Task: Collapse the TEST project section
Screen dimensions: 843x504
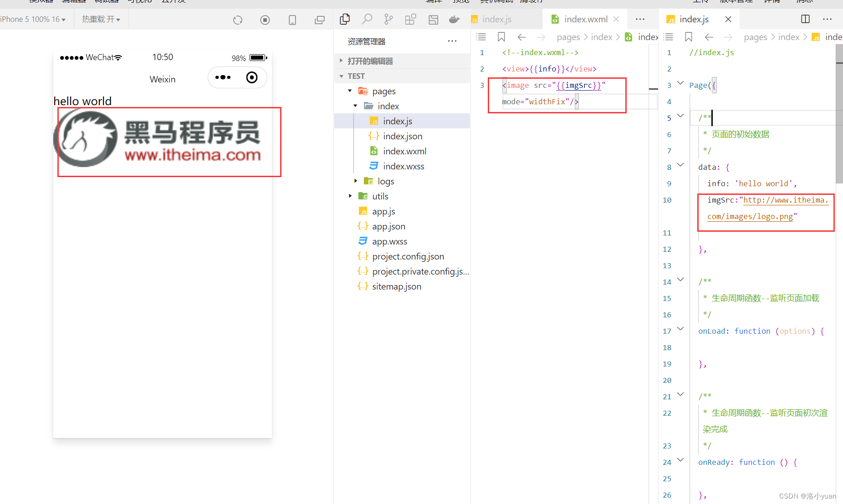Action: [402, 76]
